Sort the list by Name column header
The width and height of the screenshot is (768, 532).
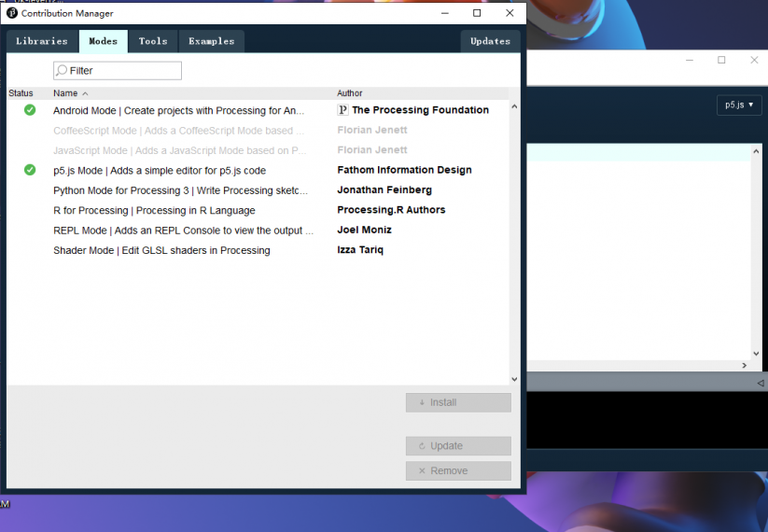pos(65,93)
